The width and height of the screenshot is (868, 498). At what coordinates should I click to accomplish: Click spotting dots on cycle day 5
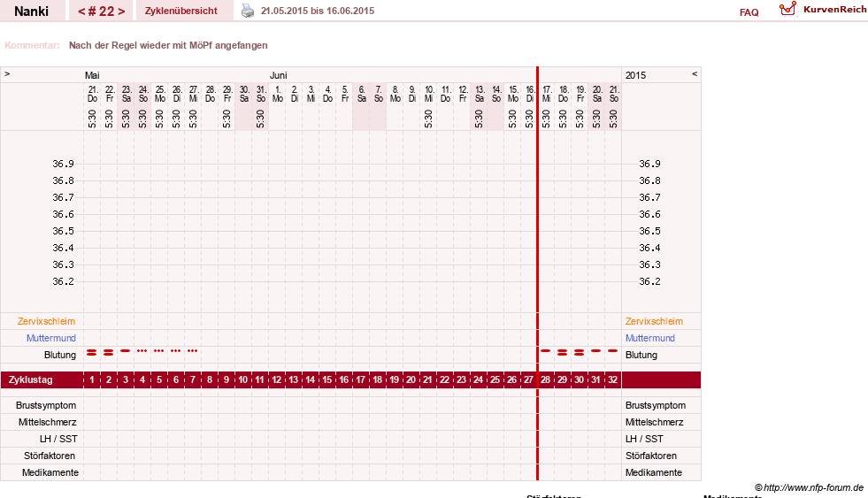pyautogui.click(x=159, y=351)
